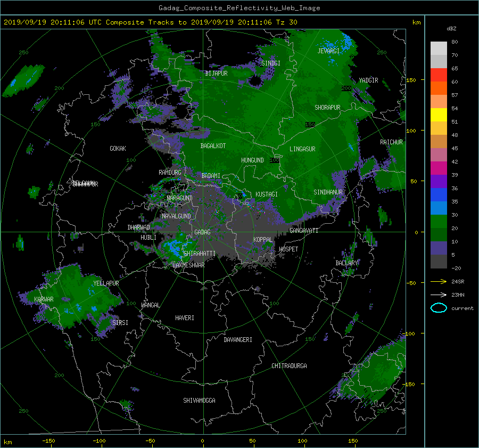Click the Gadag Composite Reflectivity title
The height and width of the screenshot is (448, 479).
coord(239,8)
